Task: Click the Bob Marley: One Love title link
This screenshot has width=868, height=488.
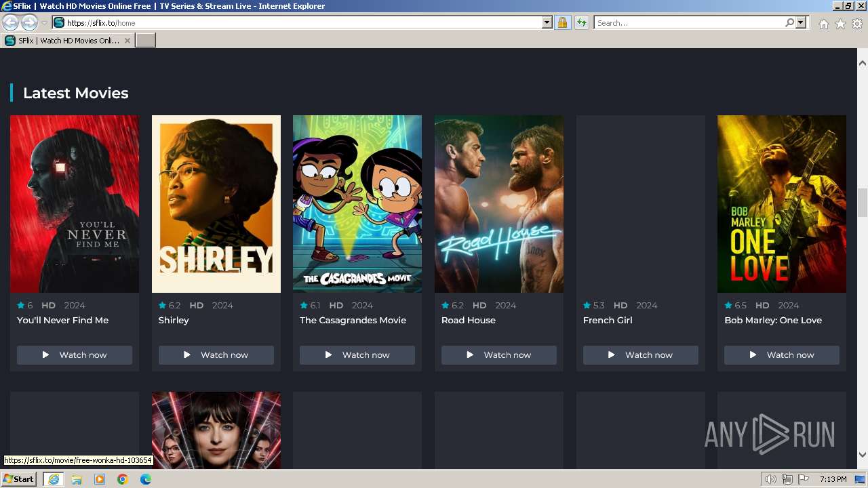Action: point(773,320)
